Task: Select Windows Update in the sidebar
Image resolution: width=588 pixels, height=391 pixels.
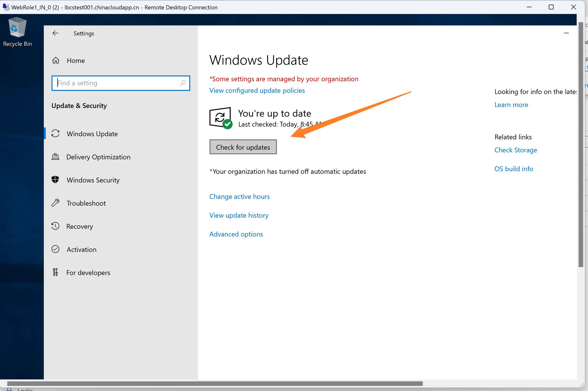Action: click(92, 134)
